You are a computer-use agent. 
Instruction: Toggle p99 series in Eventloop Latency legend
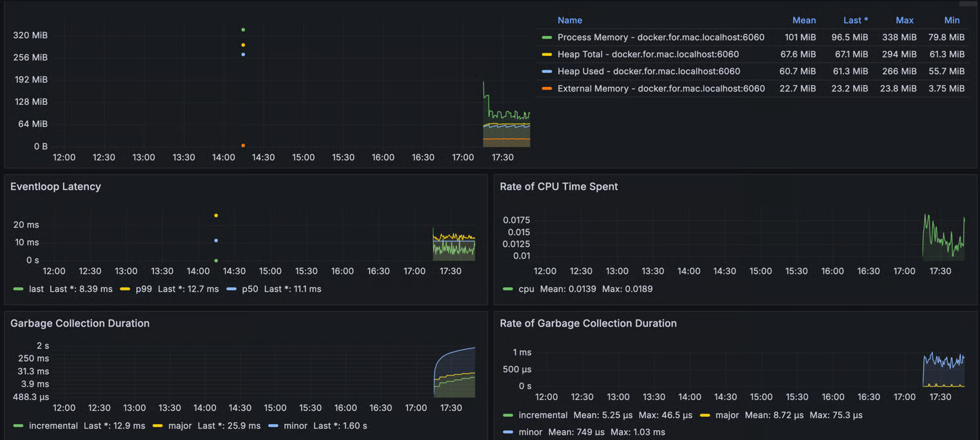[x=143, y=289]
